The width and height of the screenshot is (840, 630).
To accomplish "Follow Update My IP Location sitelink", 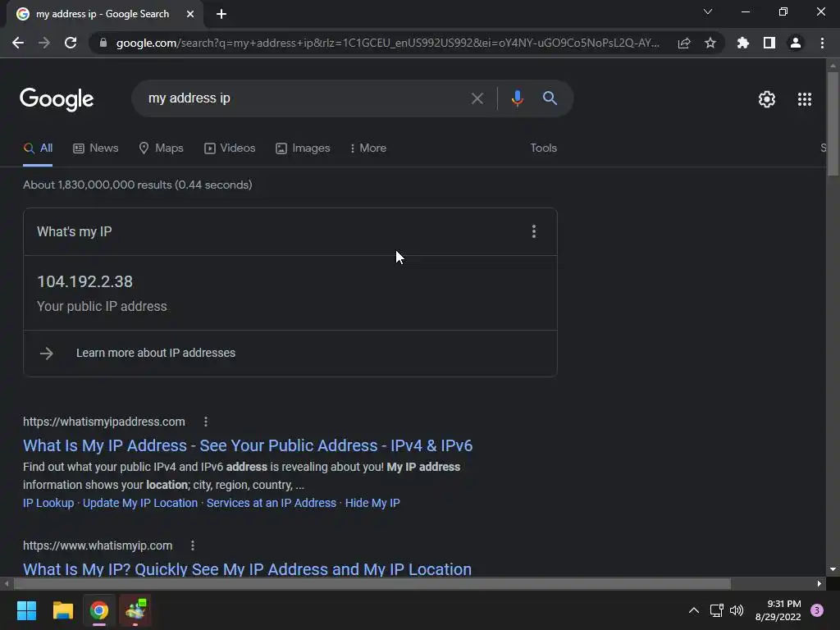I will (x=139, y=503).
